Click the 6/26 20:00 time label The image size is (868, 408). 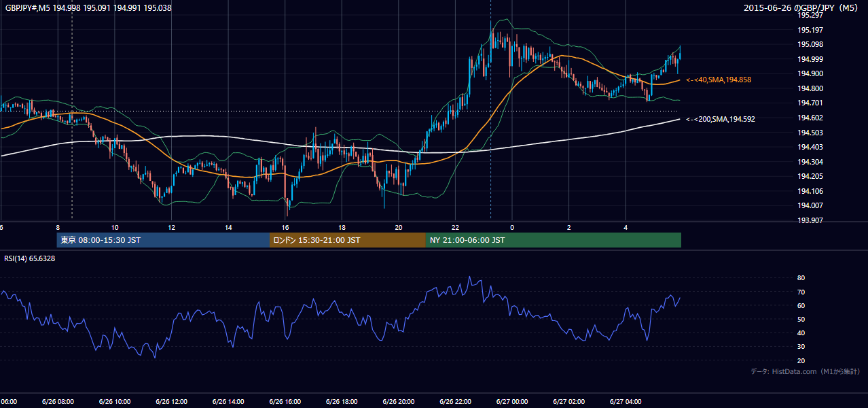click(398, 402)
